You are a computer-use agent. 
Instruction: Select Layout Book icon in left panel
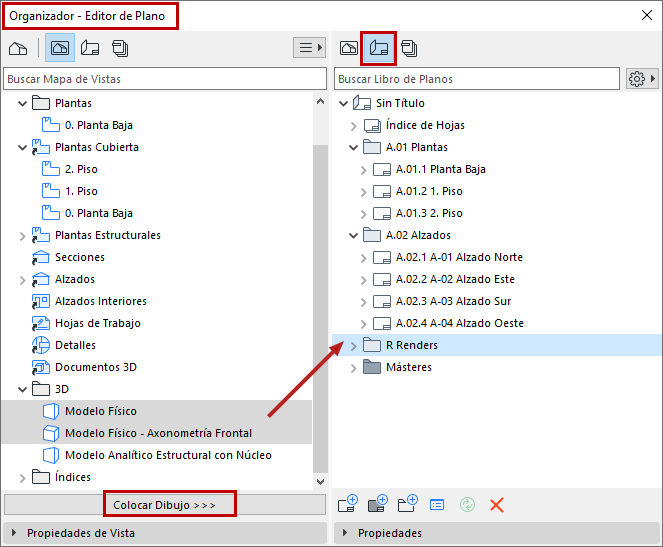click(x=90, y=48)
